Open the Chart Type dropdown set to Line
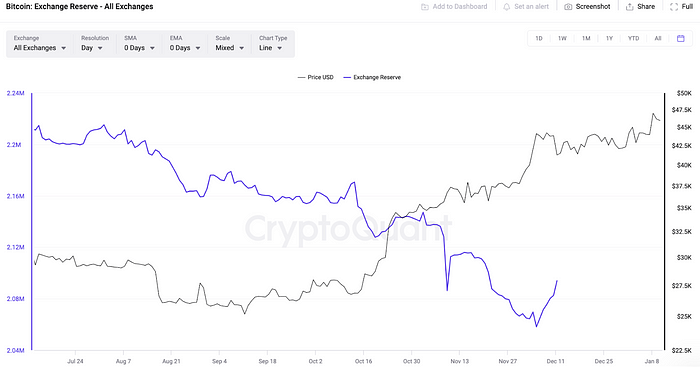 pyautogui.click(x=273, y=44)
